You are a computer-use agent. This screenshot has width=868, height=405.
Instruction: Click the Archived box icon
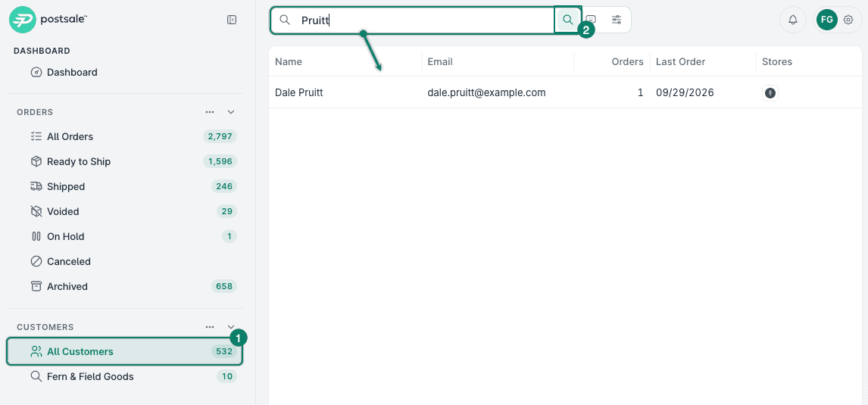coord(36,287)
